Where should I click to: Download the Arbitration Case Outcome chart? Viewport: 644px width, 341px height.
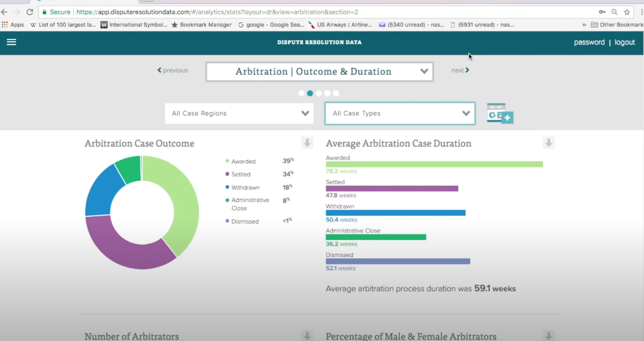[x=307, y=143]
